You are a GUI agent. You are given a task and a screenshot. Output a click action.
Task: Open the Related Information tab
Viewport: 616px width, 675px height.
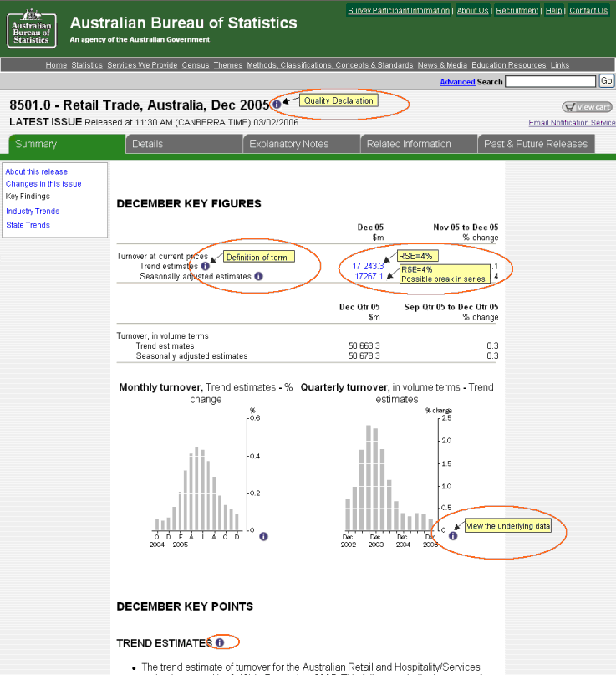(419, 144)
